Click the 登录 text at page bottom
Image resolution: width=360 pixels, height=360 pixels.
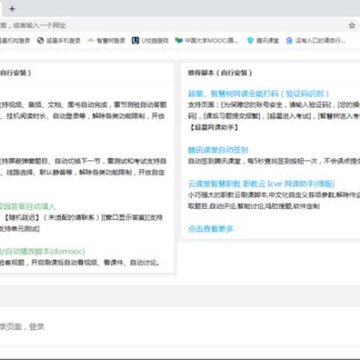[x=37, y=327]
